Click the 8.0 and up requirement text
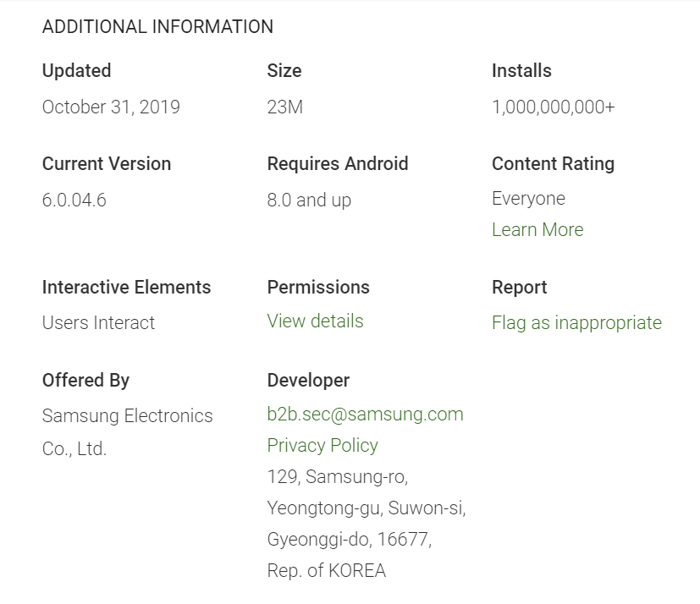The image size is (700, 604). click(x=309, y=200)
